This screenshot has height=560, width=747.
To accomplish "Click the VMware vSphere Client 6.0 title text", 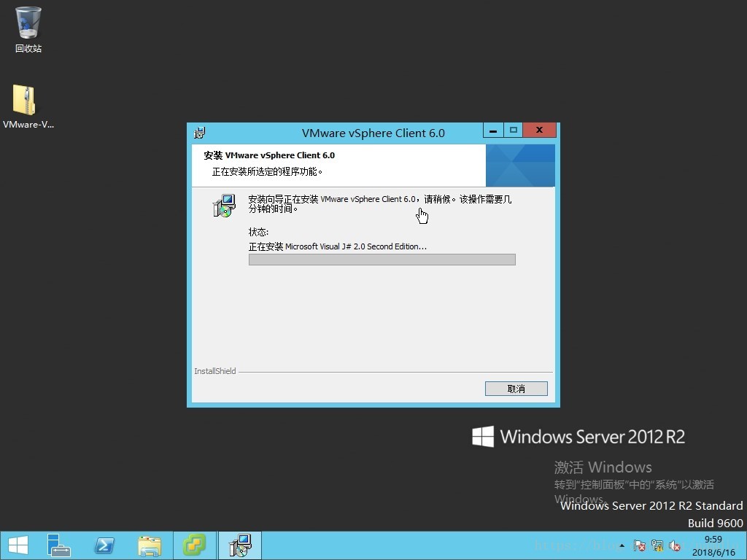I will (x=373, y=133).
